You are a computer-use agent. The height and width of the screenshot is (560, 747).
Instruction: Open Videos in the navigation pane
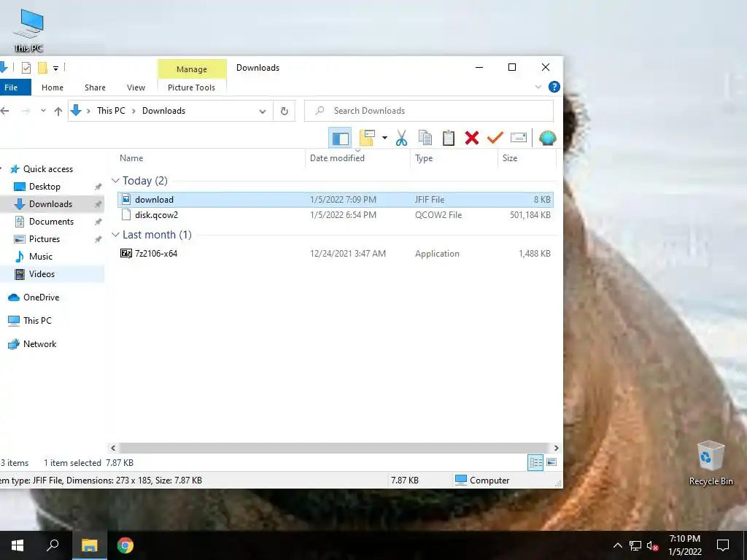click(42, 274)
